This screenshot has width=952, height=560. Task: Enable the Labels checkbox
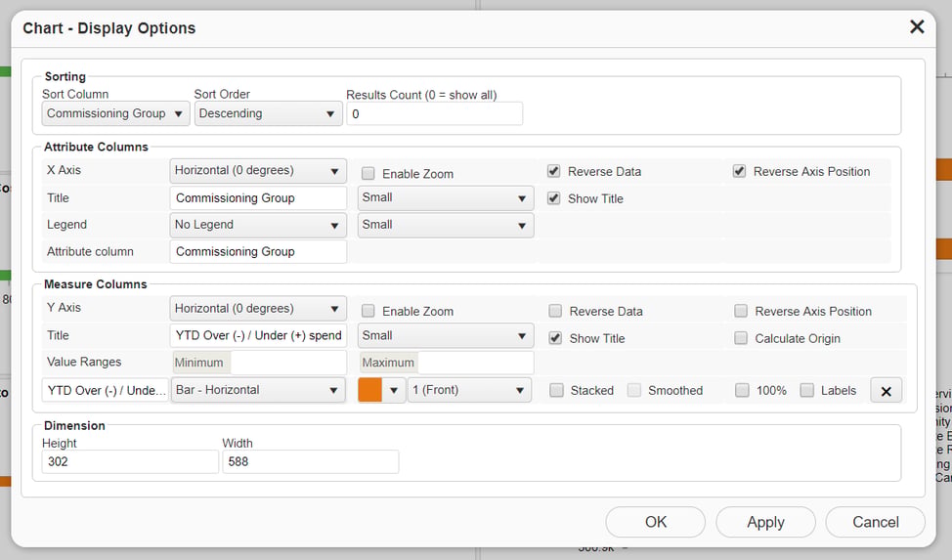[x=807, y=391]
